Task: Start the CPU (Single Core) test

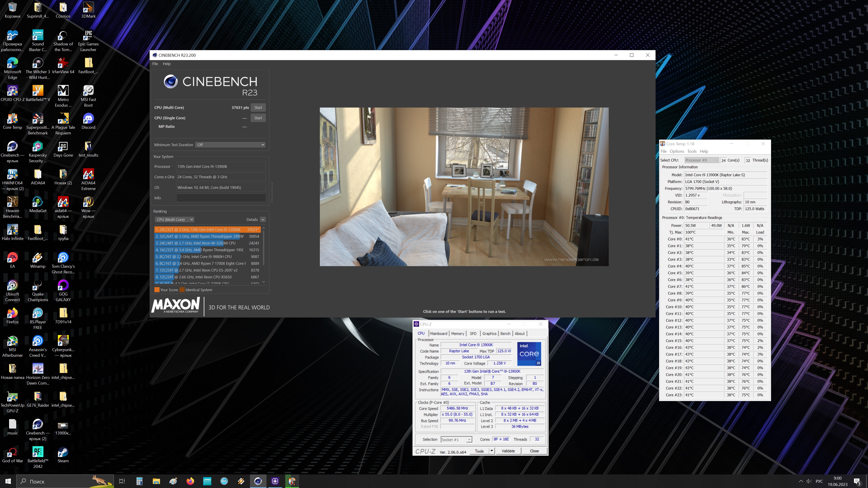Action: 258,118
